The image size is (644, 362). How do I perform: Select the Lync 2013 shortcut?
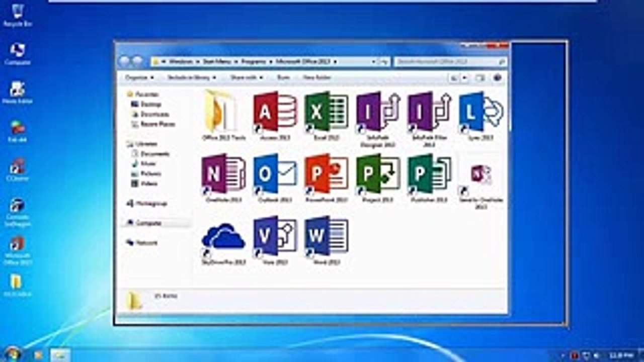click(480, 116)
